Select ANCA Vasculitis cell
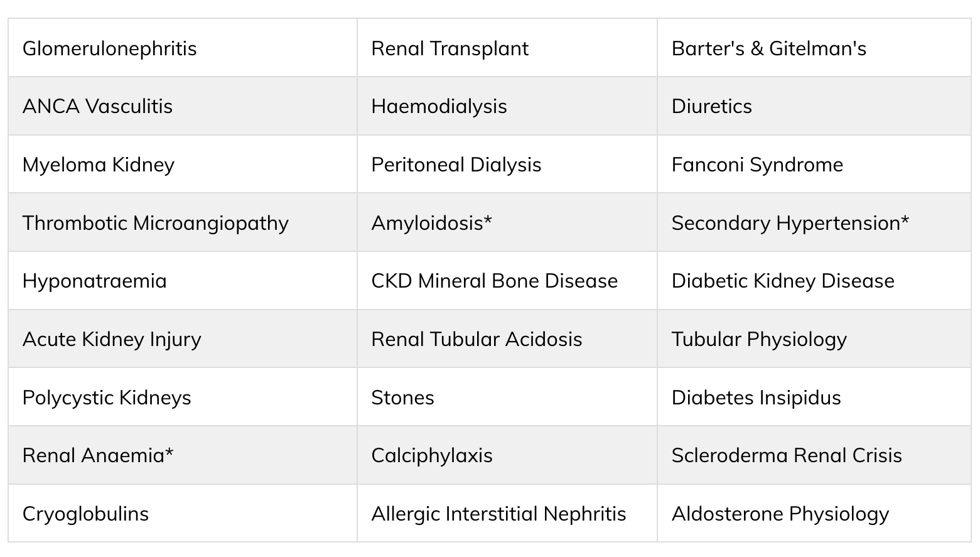The image size is (980, 557). click(x=97, y=106)
